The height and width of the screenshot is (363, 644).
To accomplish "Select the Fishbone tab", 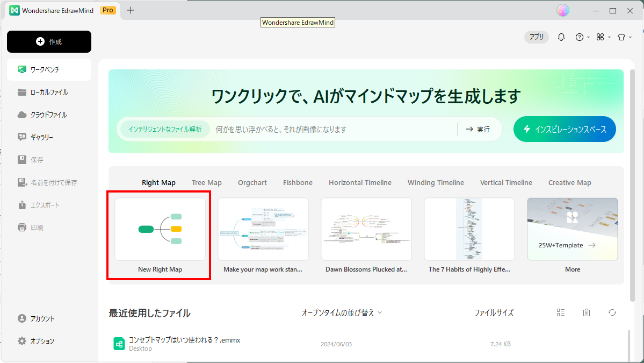I will point(298,182).
